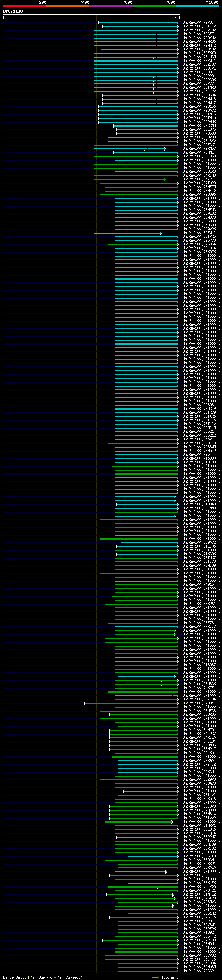The width and height of the screenshot is (222, 980).
Task: Select the label UniRef100_C0PPD4
Action: pyautogui.click(x=199, y=76)
